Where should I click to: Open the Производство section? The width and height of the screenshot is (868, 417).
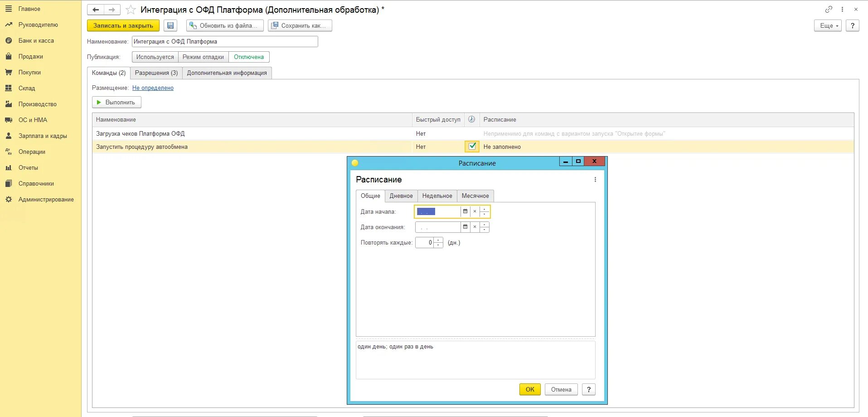click(x=37, y=104)
